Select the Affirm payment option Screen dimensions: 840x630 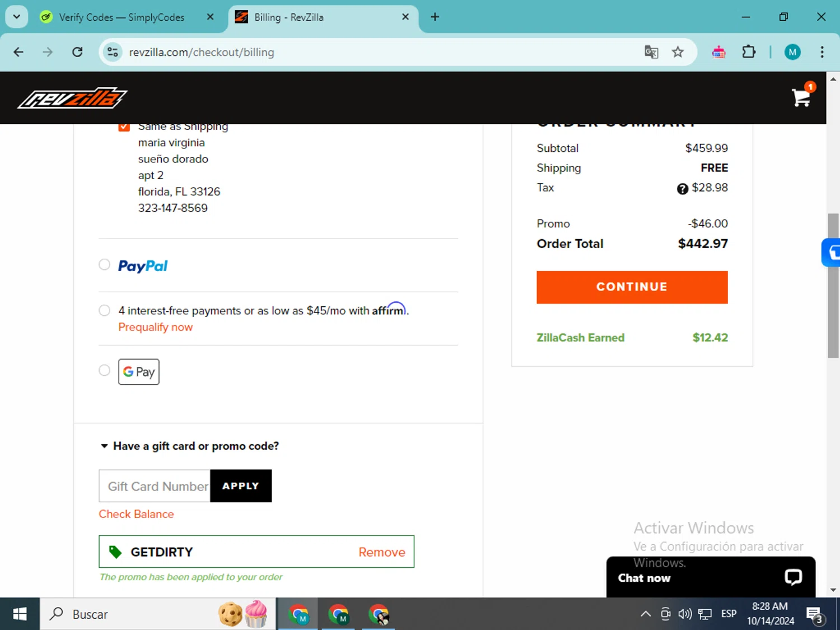(x=104, y=310)
